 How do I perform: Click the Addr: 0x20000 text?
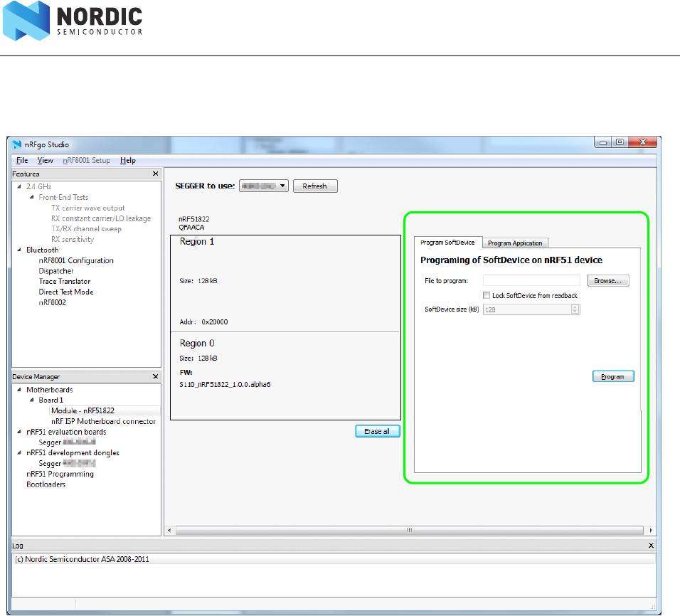203,322
